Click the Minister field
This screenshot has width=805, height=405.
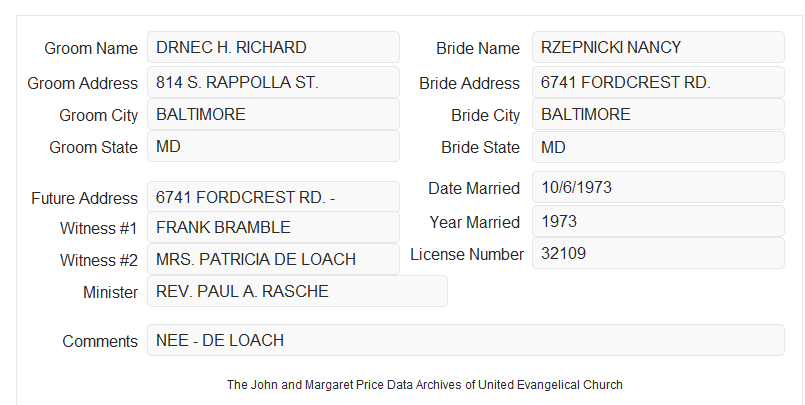pyautogui.click(x=297, y=291)
